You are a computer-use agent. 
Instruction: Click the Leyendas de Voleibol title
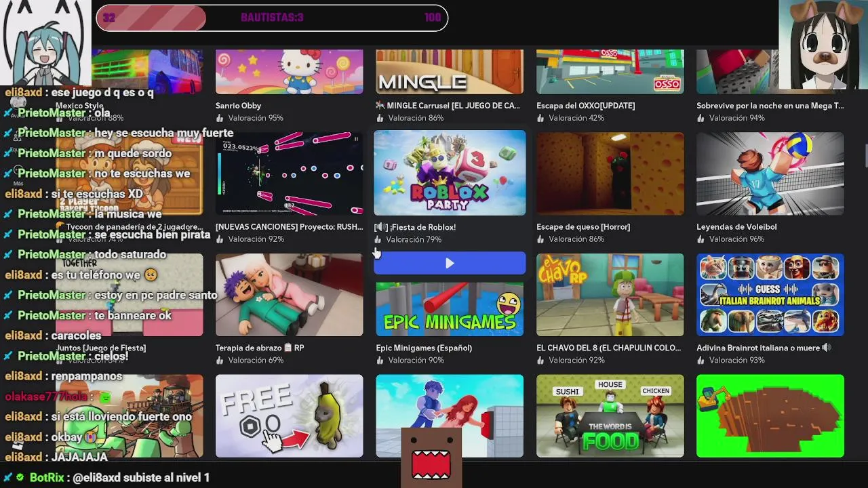pyautogui.click(x=736, y=227)
